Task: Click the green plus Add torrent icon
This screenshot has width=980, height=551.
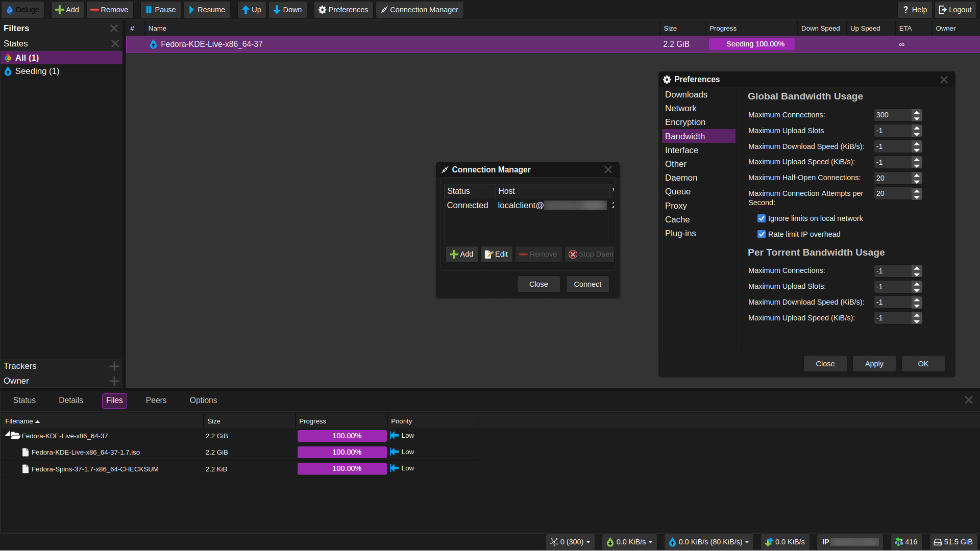Action: pyautogui.click(x=60, y=10)
